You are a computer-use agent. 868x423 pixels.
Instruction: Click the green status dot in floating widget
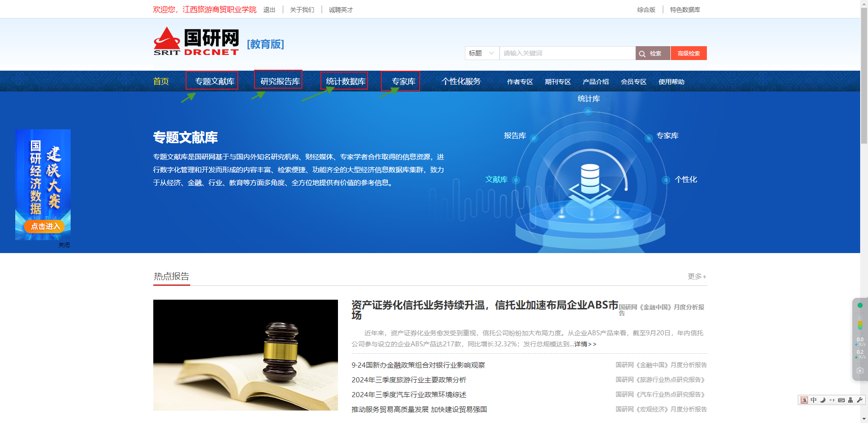pyautogui.click(x=860, y=305)
